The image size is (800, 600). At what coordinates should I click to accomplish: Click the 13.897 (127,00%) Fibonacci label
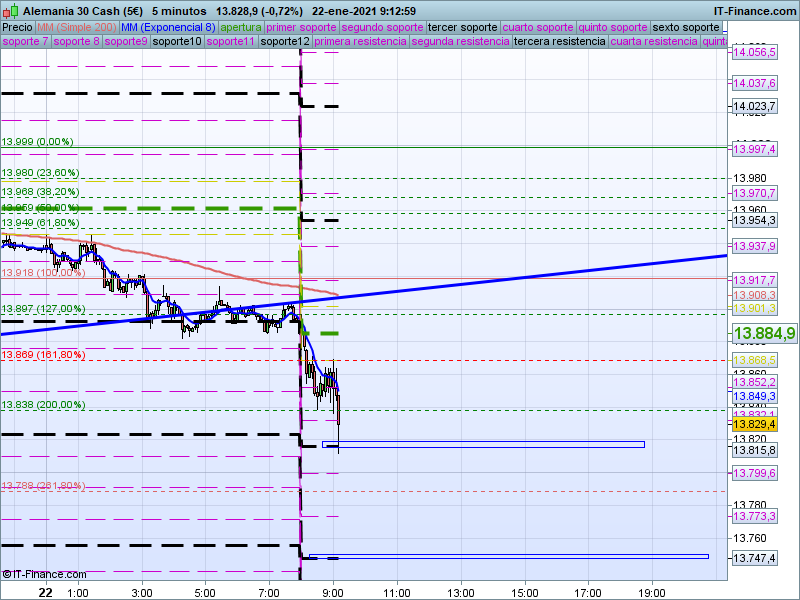43,309
